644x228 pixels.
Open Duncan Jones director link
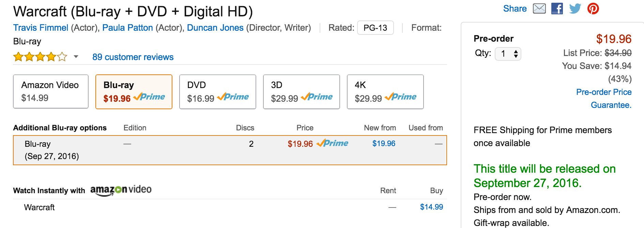click(x=215, y=28)
